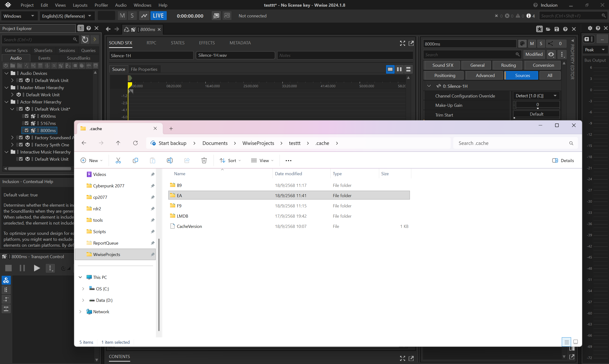Open the color palette icon beside 8000ms name
This screenshot has width=609, height=364.
coord(522,44)
